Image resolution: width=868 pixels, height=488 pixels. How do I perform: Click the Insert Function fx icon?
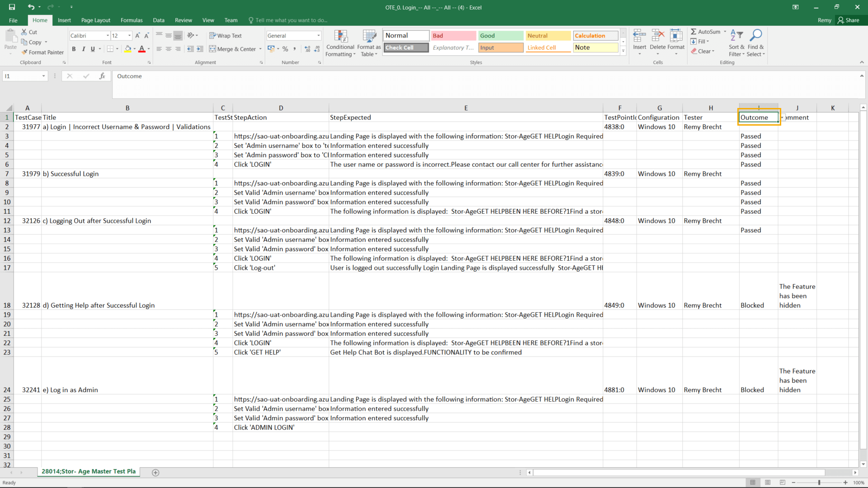(102, 76)
